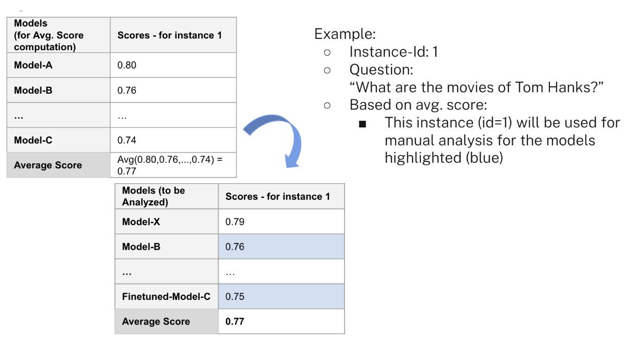Select the Model-A row label

tap(58, 65)
